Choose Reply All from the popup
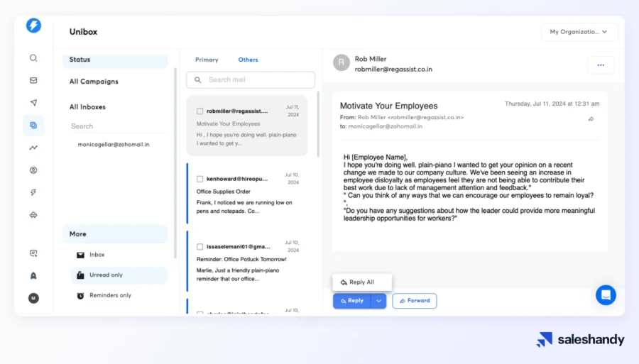 coord(362,282)
